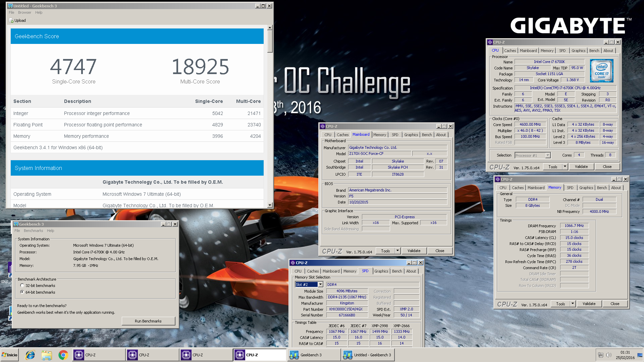Image resolution: width=644 pixels, height=362 pixels.
Task: Open Browser menu in Geekbench results window
Action: point(24,12)
